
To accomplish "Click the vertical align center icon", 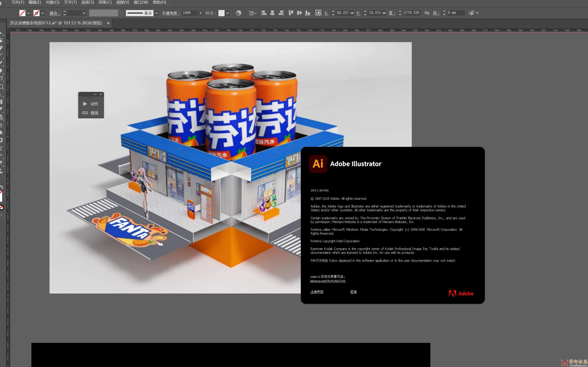I will [x=299, y=13].
